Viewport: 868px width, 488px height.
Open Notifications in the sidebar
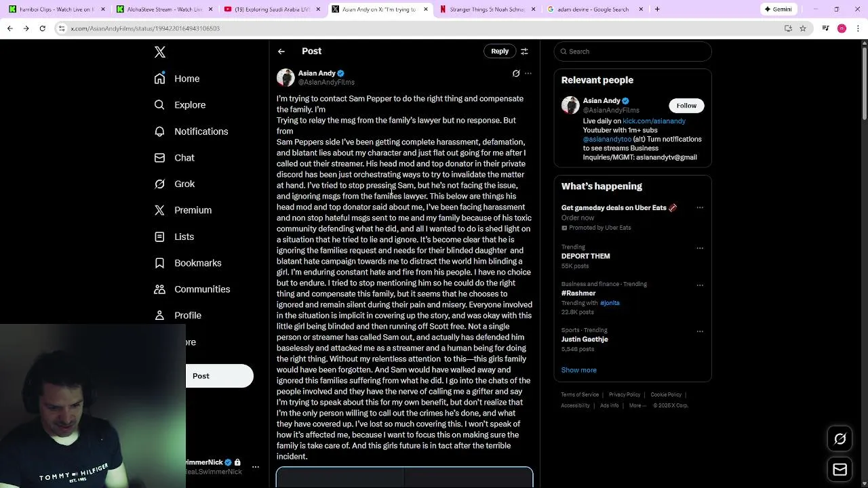(x=191, y=131)
